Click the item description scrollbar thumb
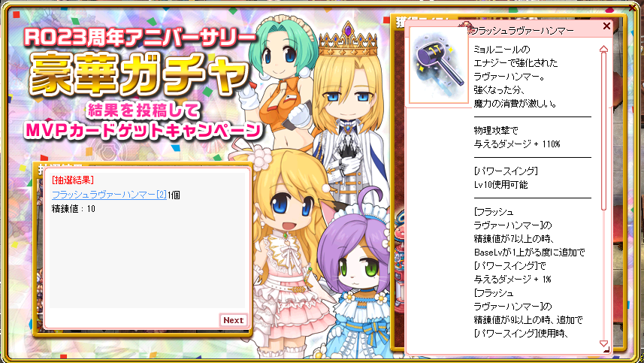This screenshot has width=644, height=363. [603, 132]
